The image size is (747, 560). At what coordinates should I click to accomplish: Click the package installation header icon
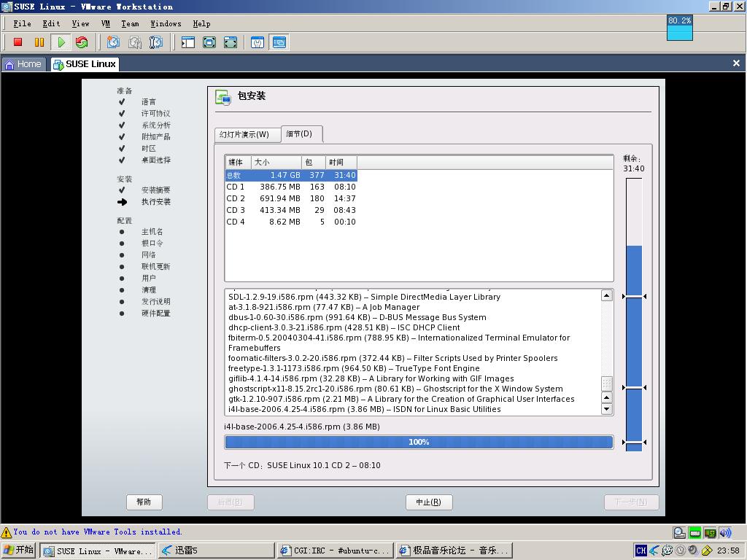[x=223, y=97]
